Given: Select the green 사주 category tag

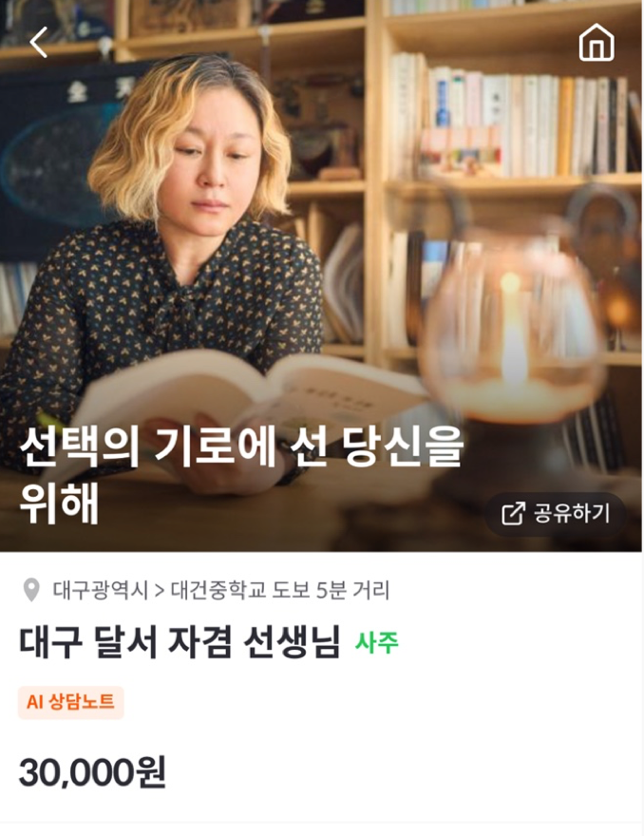Looking at the screenshot, I should pyautogui.click(x=377, y=642).
